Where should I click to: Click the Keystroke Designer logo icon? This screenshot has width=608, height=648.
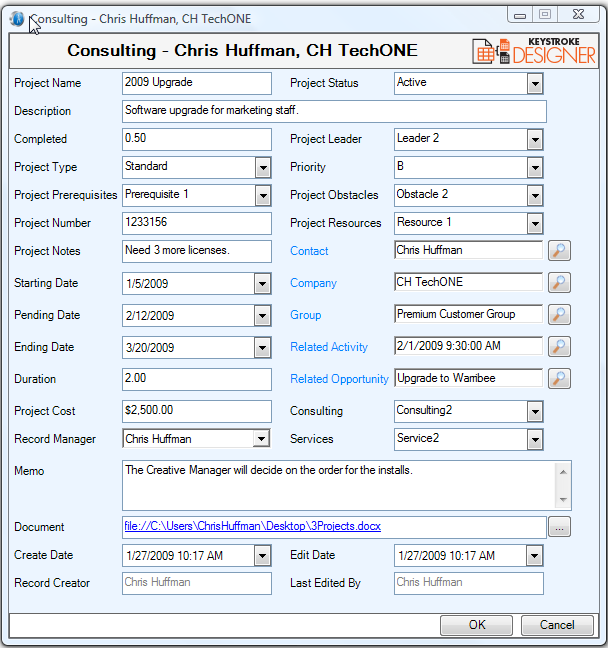click(x=534, y=51)
